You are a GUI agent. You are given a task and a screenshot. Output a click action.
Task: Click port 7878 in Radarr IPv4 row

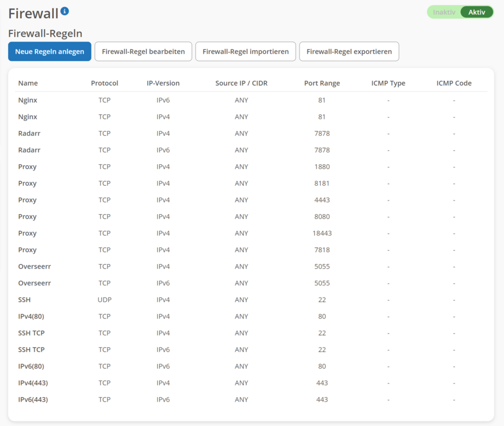pyautogui.click(x=322, y=133)
